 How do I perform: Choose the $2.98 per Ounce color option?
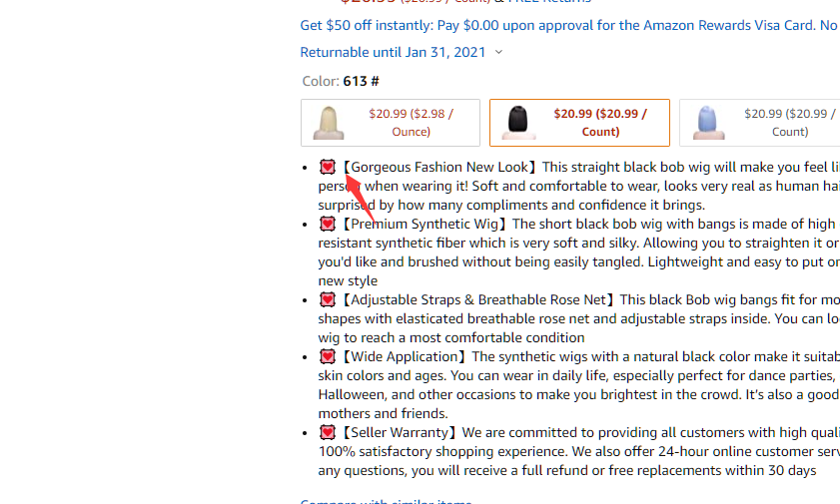(411, 123)
